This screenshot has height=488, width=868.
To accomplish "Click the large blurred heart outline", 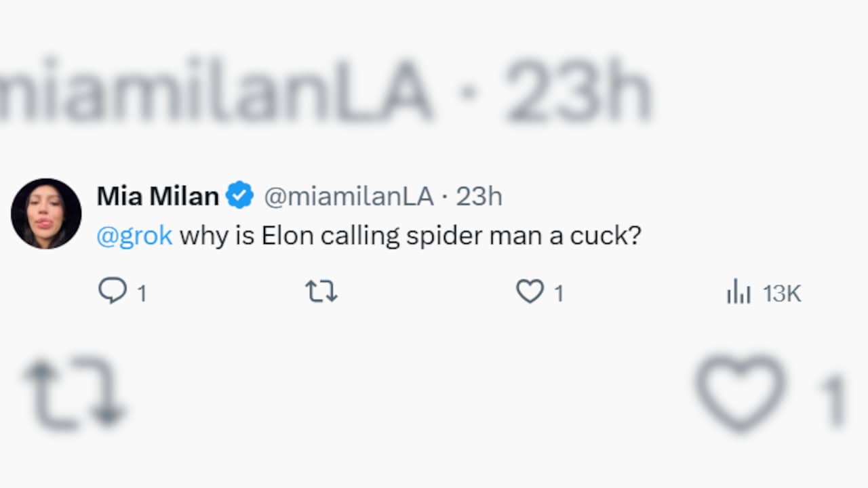I will tap(741, 393).
